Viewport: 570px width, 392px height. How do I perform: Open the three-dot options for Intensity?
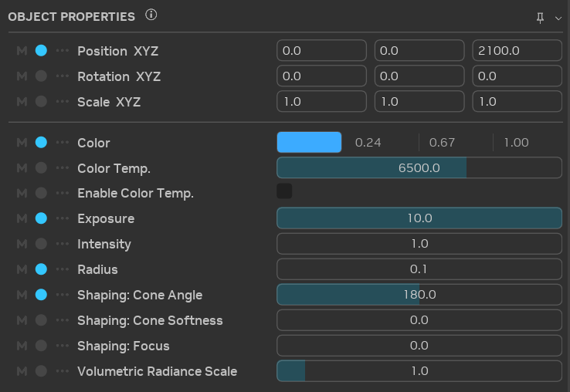pos(63,245)
